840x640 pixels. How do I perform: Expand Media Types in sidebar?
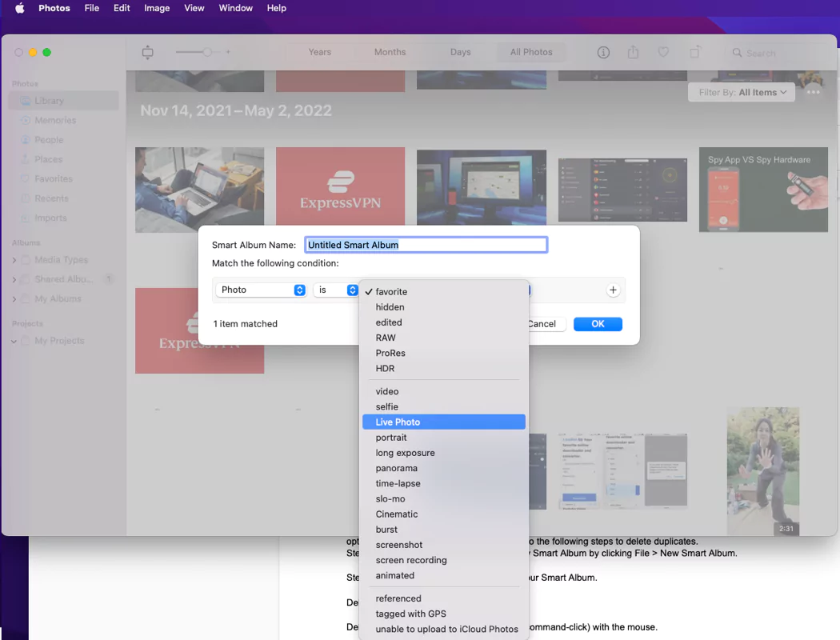pyautogui.click(x=14, y=260)
